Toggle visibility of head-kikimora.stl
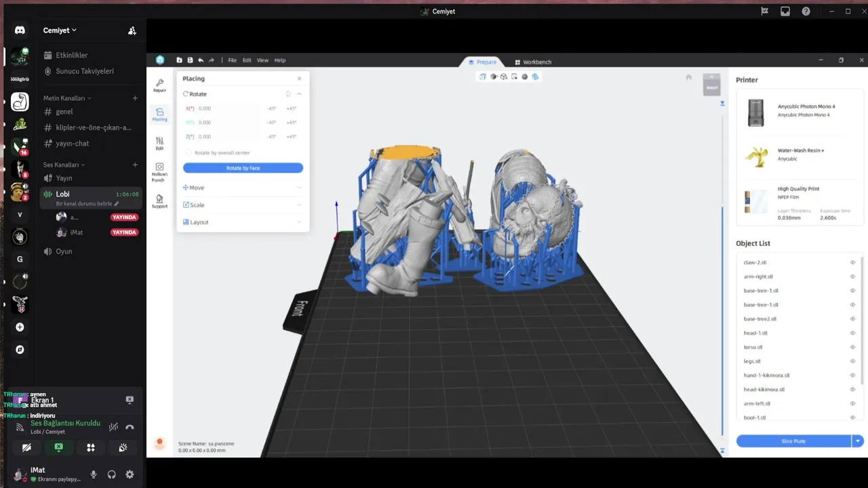 point(852,390)
